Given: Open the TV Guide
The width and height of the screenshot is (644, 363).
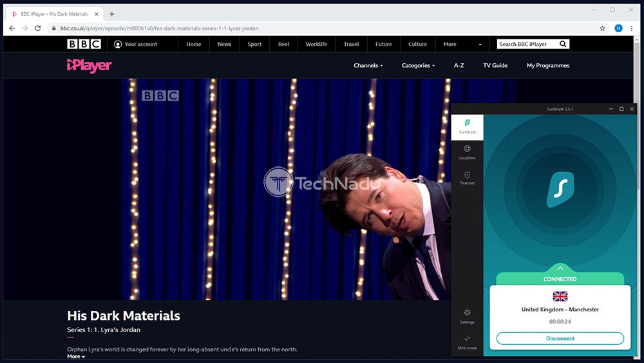Looking at the screenshot, I should [495, 65].
